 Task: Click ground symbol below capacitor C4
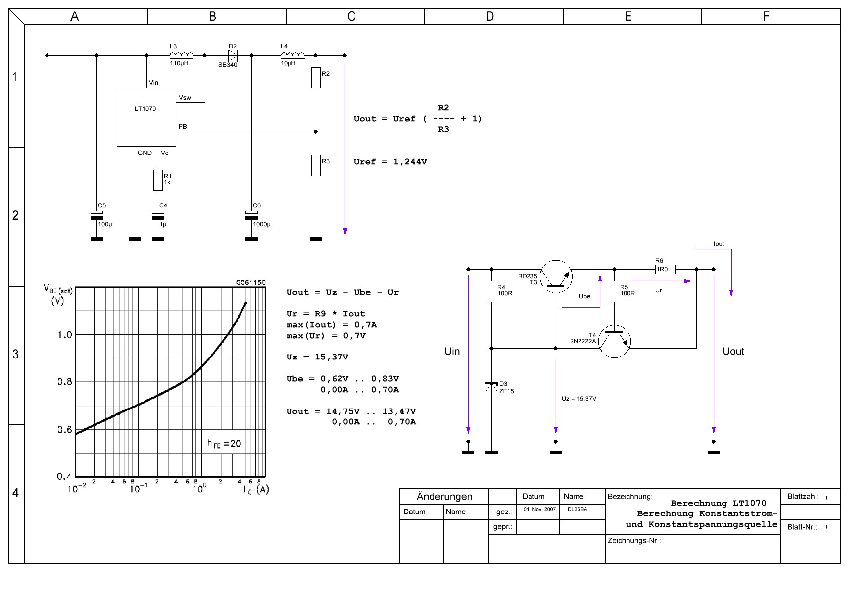pyautogui.click(x=158, y=239)
